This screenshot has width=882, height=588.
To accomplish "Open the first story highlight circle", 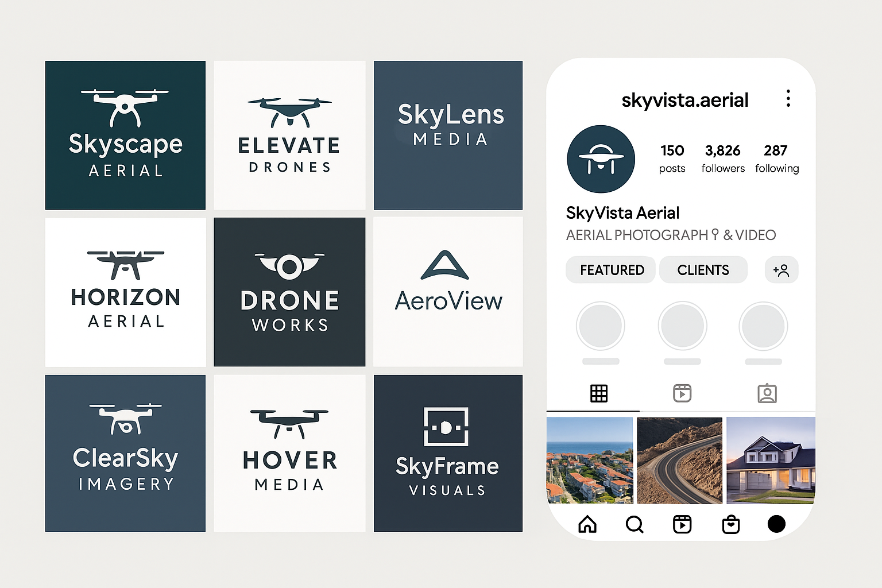I will tap(601, 326).
